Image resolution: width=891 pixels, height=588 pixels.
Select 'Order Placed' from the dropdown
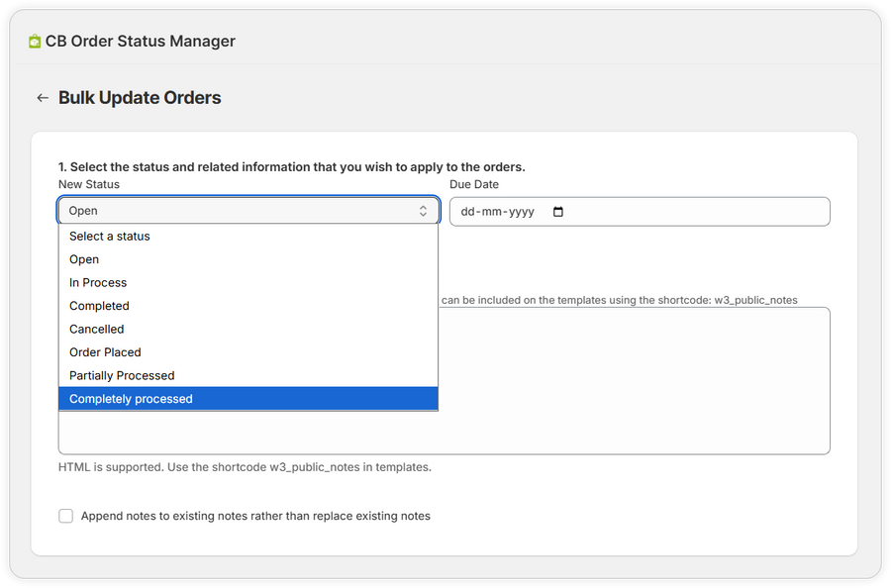pyautogui.click(x=248, y=352)
